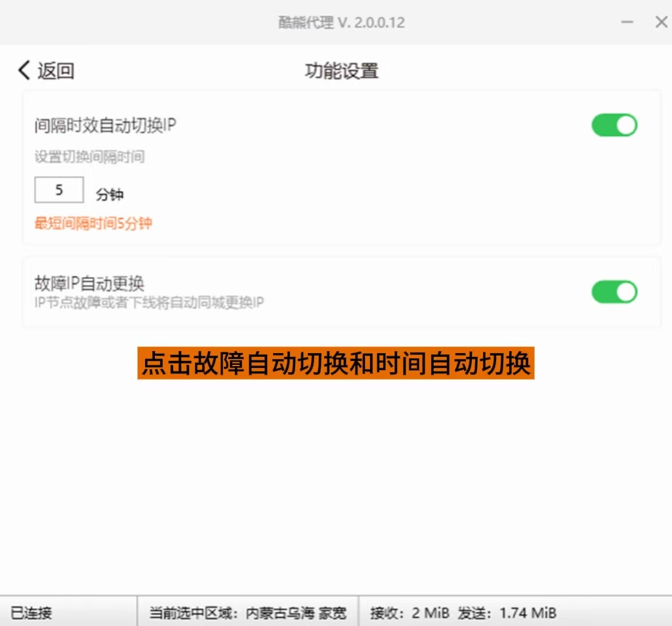Viewport: 672px width, 626px height.
Task: Click the orange 最短间隔时间5分钟 warning
Action: tap(93, 223)
